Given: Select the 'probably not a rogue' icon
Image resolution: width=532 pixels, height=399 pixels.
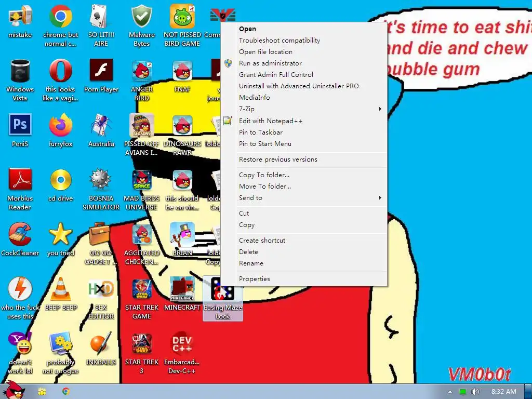Looking at the screenshot, I should point(60,353).
